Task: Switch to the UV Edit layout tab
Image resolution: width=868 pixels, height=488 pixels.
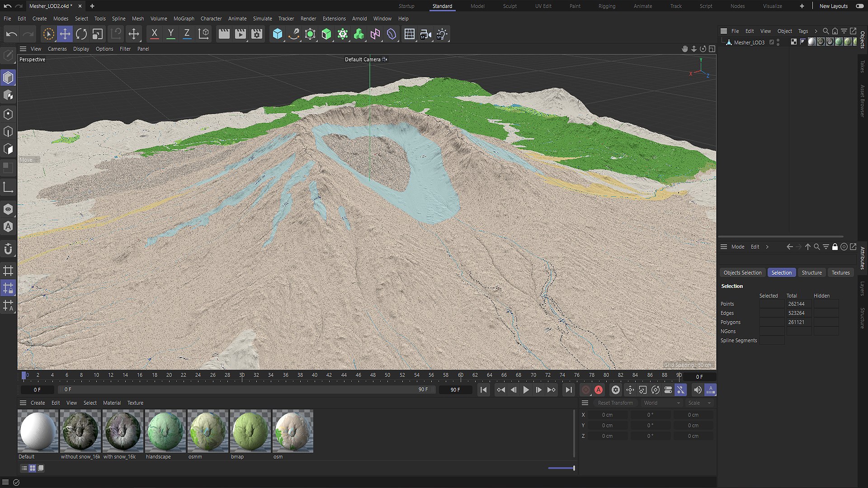Action: click(x=543, y=6)
